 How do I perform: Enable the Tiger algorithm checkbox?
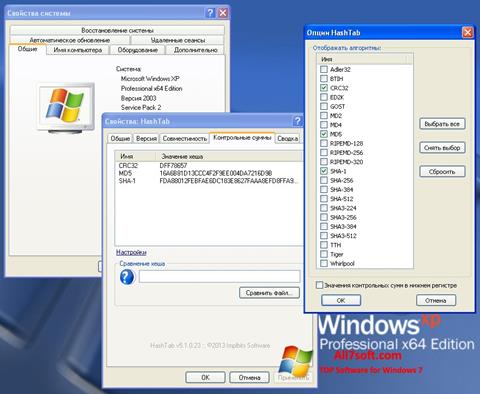[324, 254]
